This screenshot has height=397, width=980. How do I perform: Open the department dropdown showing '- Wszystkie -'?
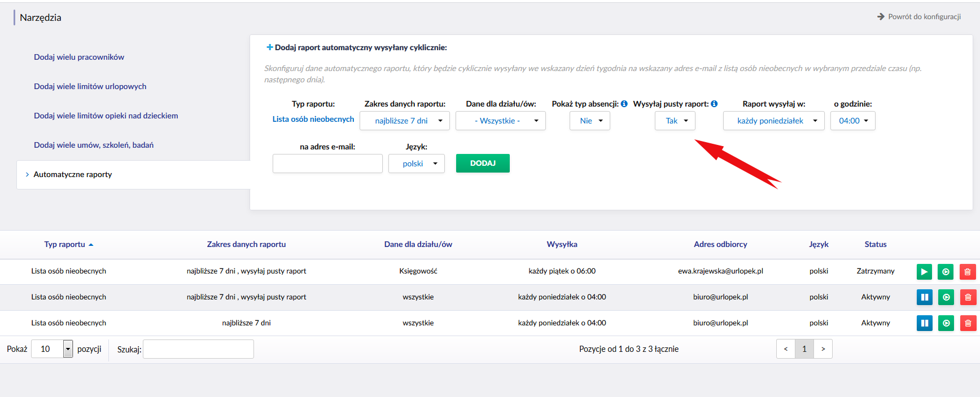(501, 121)
